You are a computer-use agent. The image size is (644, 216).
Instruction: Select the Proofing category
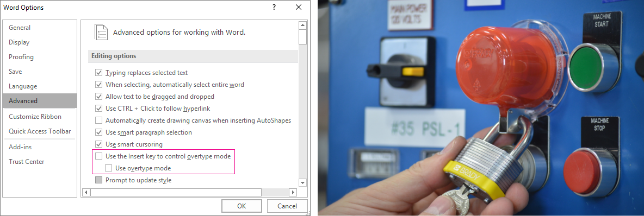pyautogui.click(x=39, y=57)
